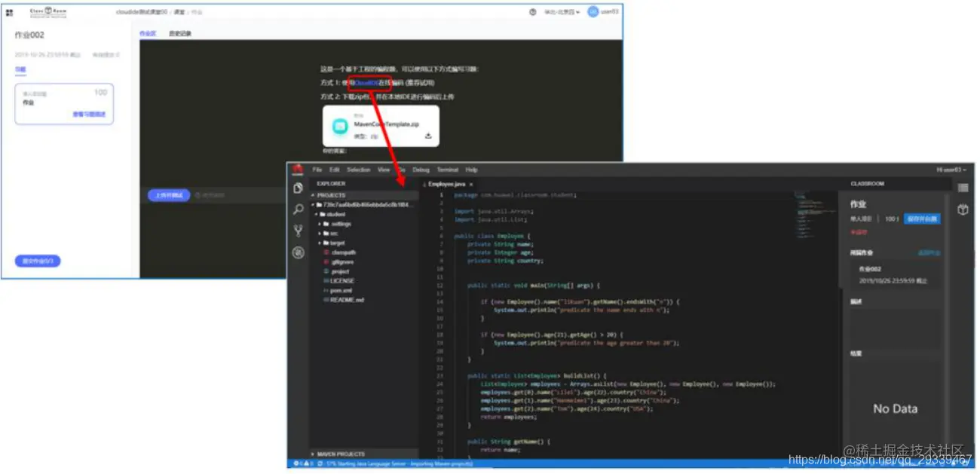Select the 作业002 entry in Classroom panel

895,274
